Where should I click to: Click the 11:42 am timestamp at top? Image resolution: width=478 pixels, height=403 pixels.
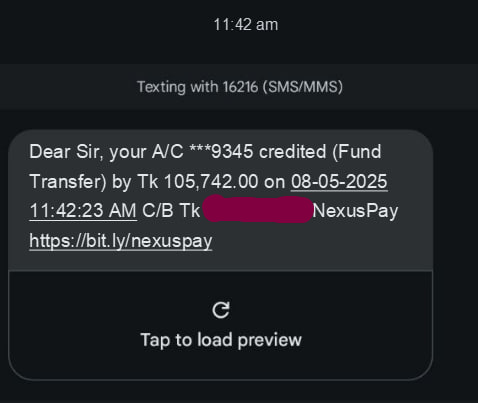246,25
